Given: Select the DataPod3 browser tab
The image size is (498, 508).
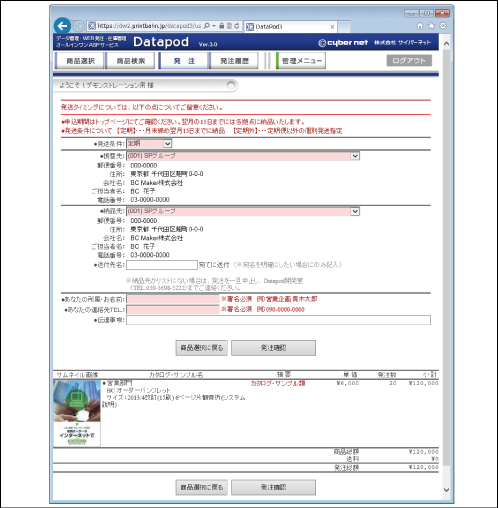Looking at the screenshot, I should [x=290, y=27].
